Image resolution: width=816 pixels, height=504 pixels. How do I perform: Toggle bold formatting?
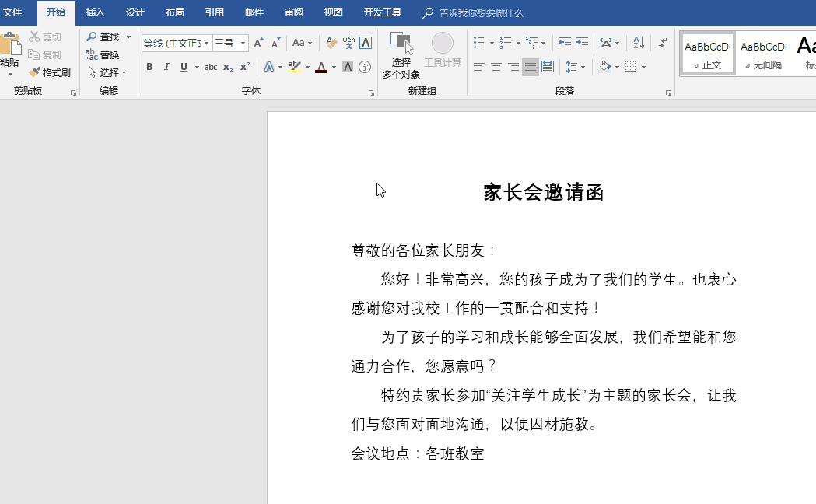pos(150,67)
